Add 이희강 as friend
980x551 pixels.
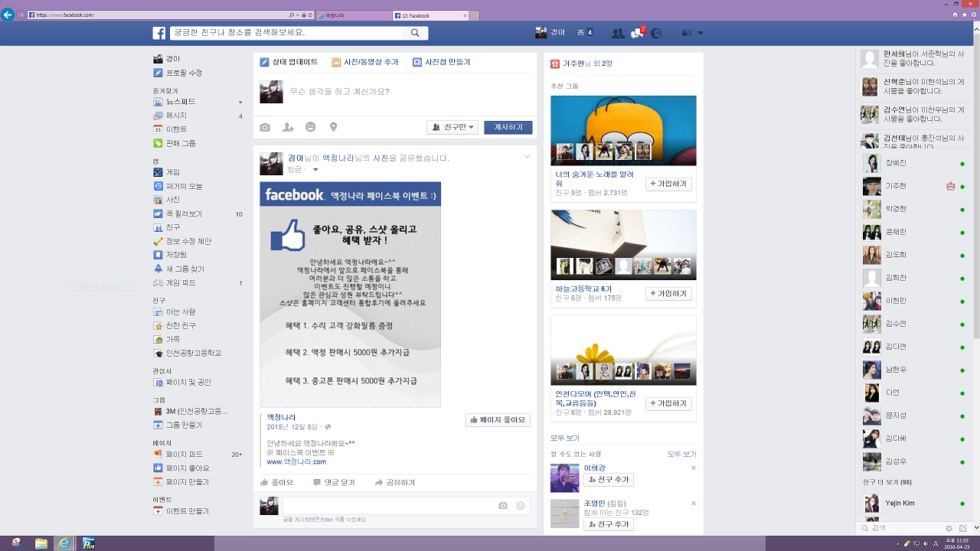point(609,480)
